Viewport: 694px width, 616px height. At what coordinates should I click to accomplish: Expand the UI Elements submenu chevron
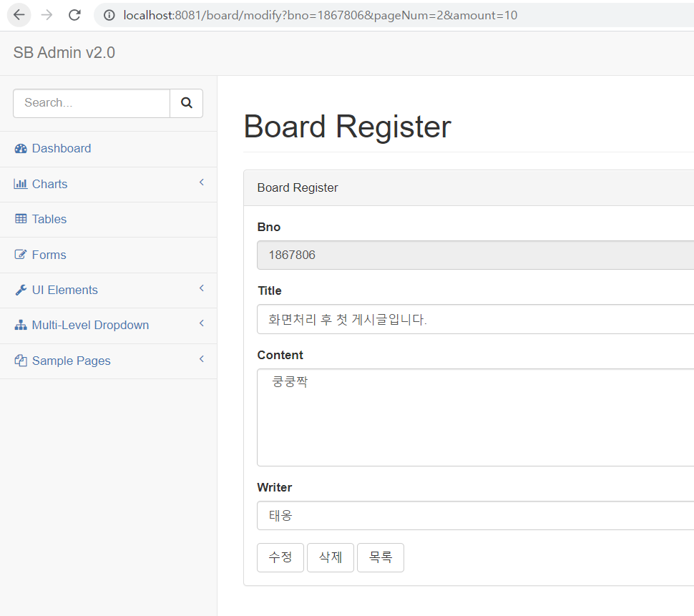click(201, 288)
